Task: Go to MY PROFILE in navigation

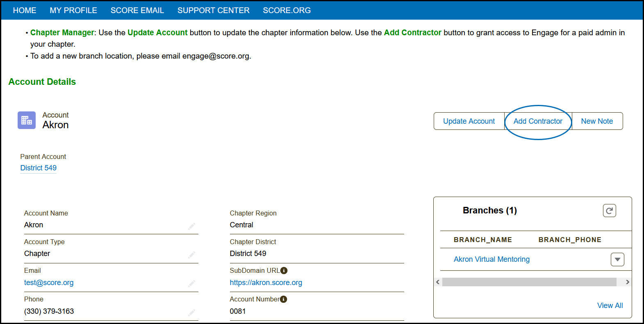Action: tap(73, 10)
